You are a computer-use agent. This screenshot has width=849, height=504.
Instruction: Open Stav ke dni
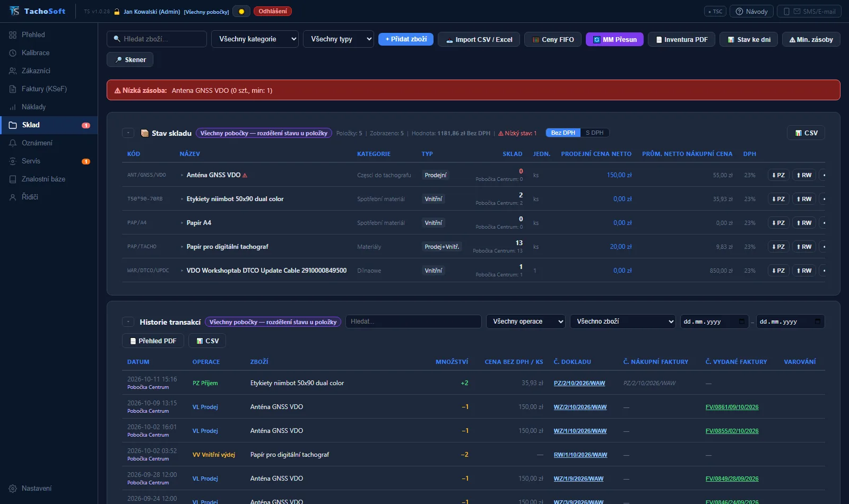(749, 39)
